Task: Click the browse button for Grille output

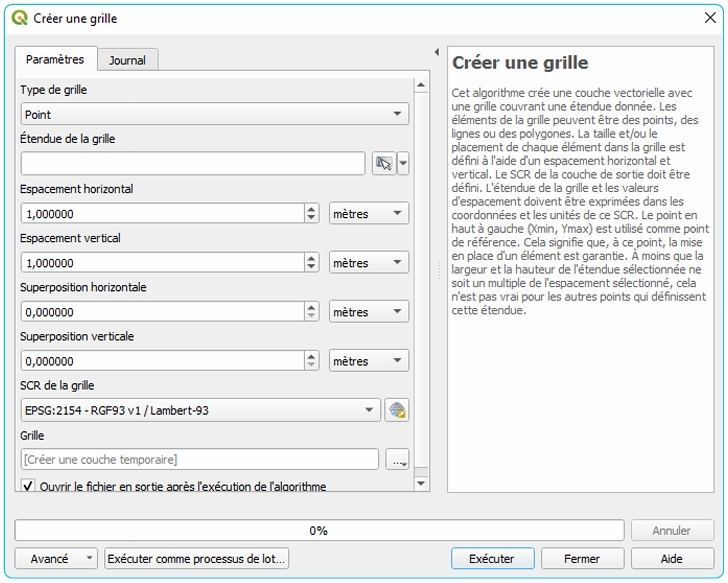Action: tap(398, 460)
